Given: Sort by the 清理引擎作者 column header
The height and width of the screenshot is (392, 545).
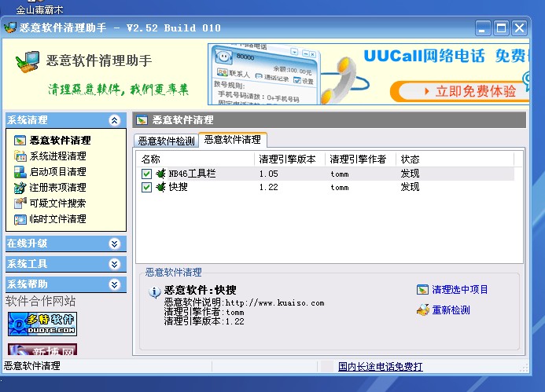Looking at the screenshot, I should click(x=360, y=159).
